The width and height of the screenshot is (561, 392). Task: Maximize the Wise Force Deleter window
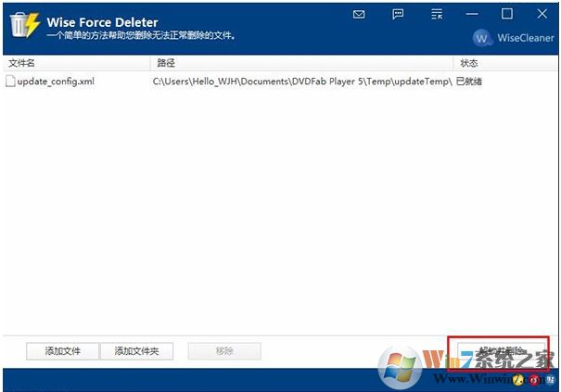tap(507, 14)
